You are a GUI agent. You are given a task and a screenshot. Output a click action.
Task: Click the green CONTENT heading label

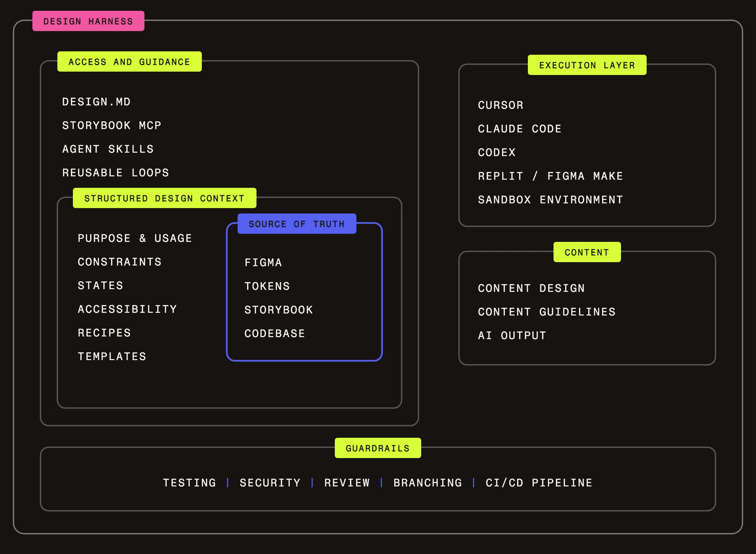coord(587,252)
